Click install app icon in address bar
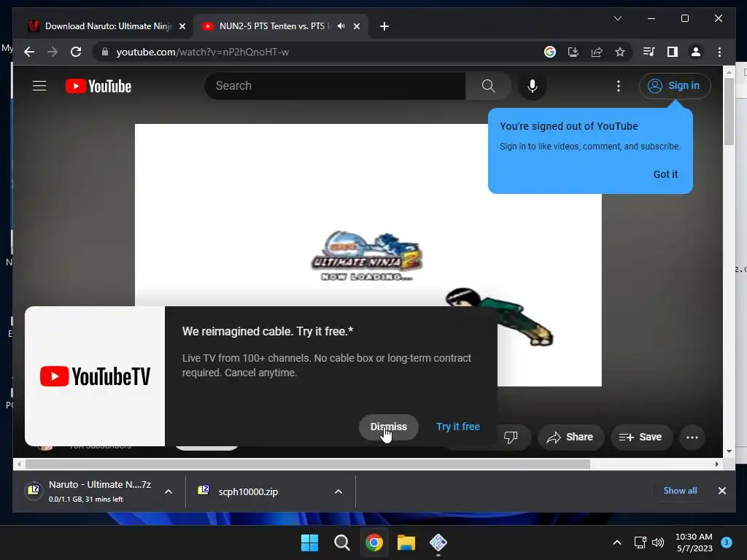Image resolution: width=747 pixels, height=560 pixels. pos(573,52)
